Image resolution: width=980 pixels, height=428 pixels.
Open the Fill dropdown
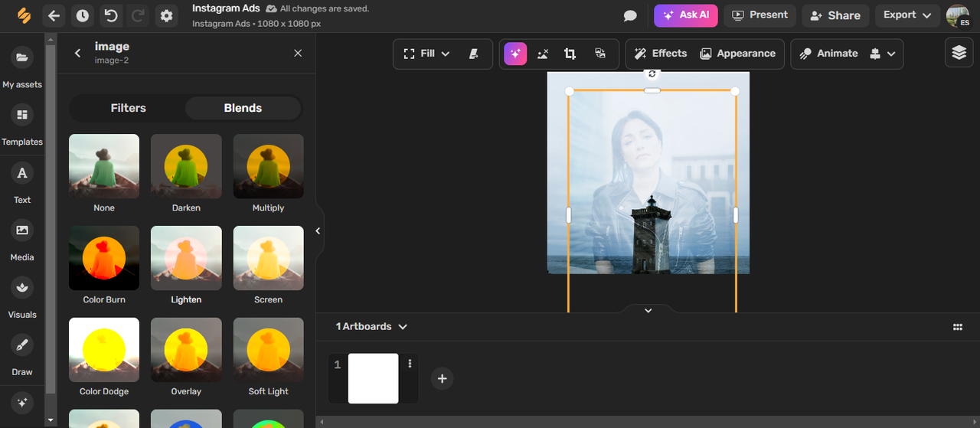coord(426,54)
